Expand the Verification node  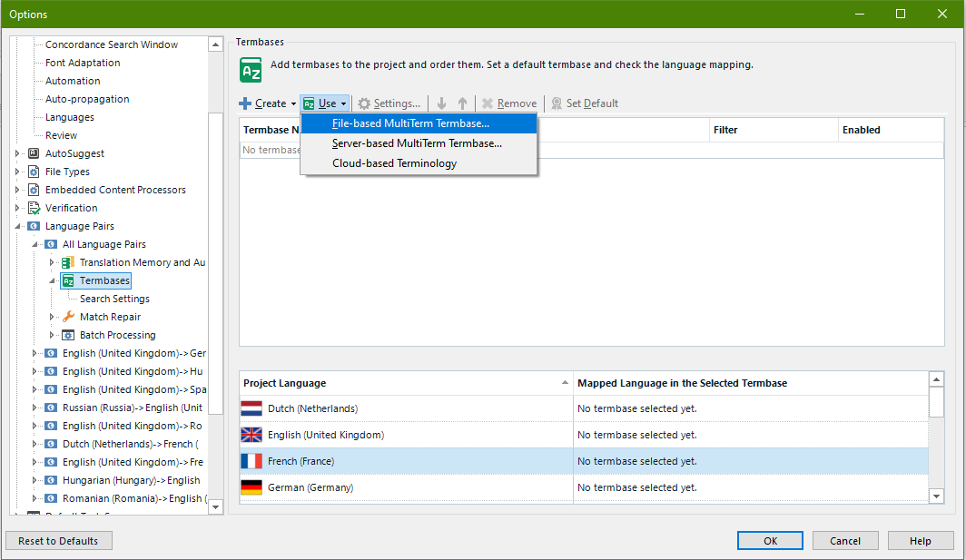(x=17, y=208)
